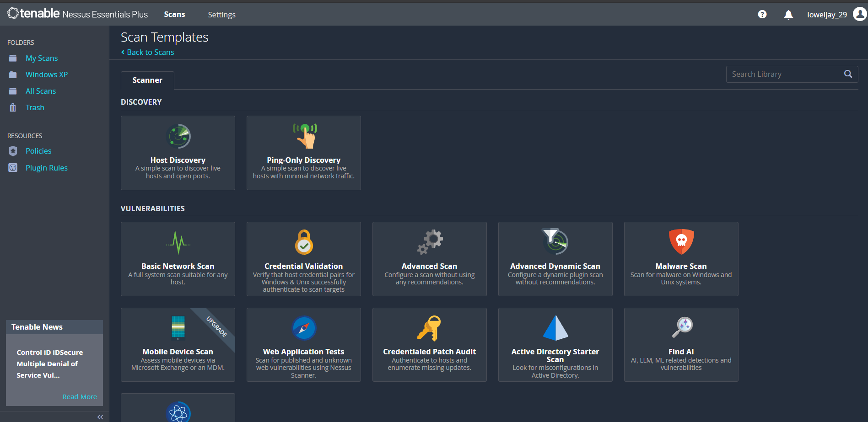Show All Scans folder
868x422 pixels.
tap(41, 91)
